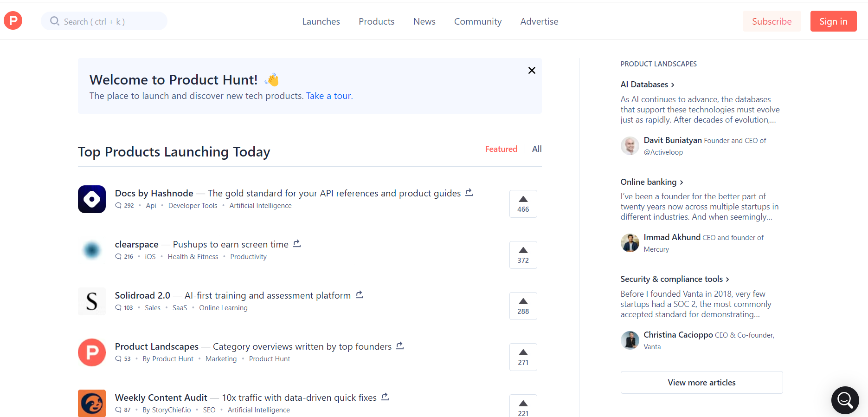Open Artificial Intelligence tag under Docs by Hashnode
The height and width of the screenshot is (417, 868).
click(x=260, y=205)
